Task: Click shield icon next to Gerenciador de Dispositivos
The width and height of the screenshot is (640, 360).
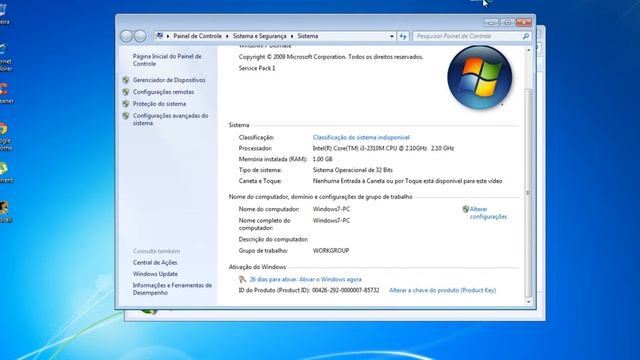Action: pyautogui.click(x=126, y=80)
